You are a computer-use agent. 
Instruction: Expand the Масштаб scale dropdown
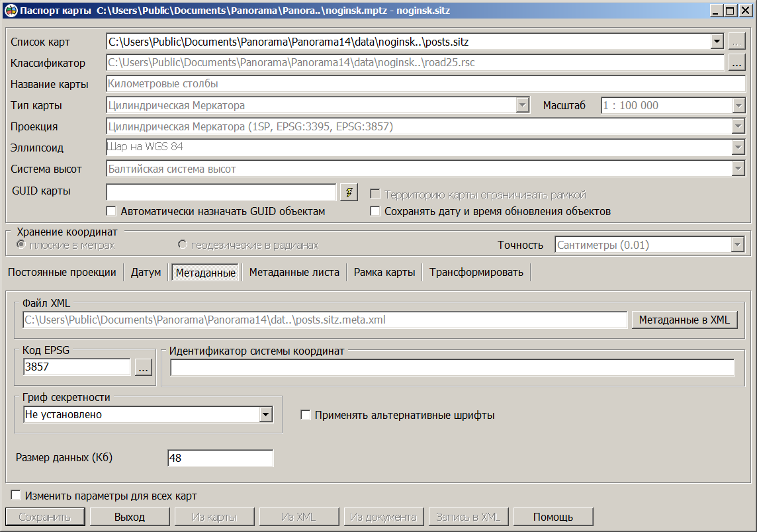[x=738, y=105]
